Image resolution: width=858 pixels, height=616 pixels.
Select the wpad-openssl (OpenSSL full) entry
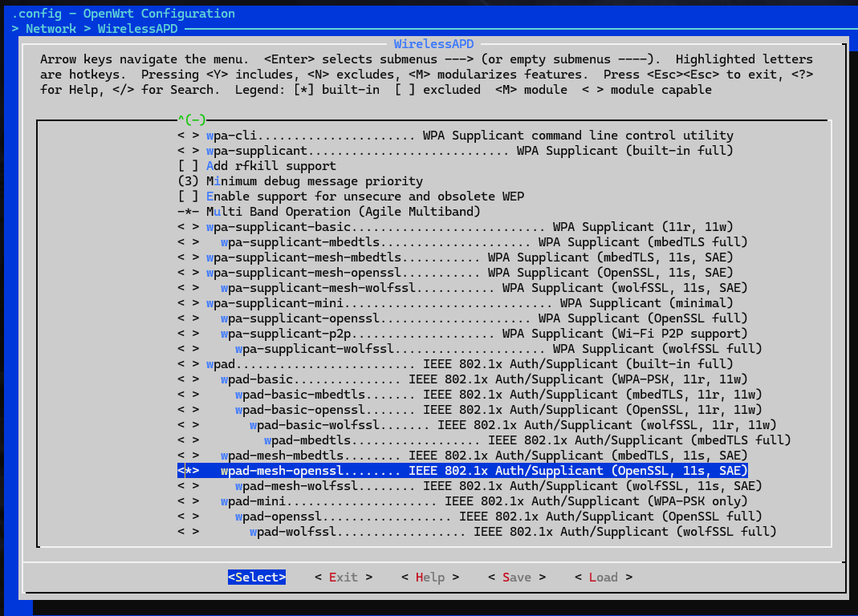point(470,517)
